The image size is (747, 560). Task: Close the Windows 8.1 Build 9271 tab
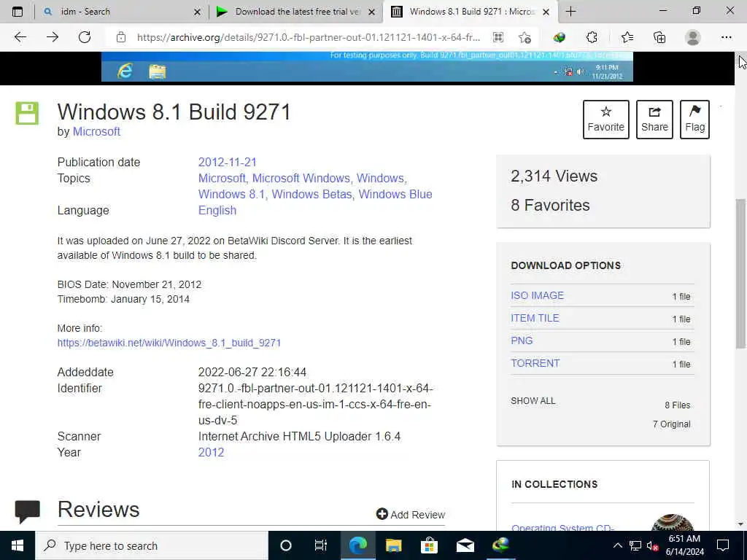546,12
